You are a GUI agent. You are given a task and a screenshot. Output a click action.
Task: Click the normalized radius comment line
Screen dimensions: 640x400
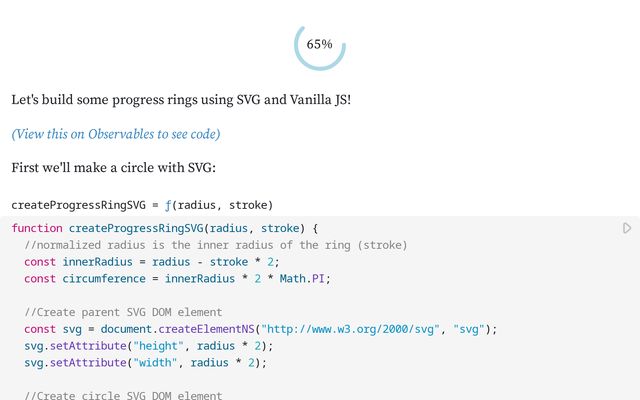coord(216,245)
